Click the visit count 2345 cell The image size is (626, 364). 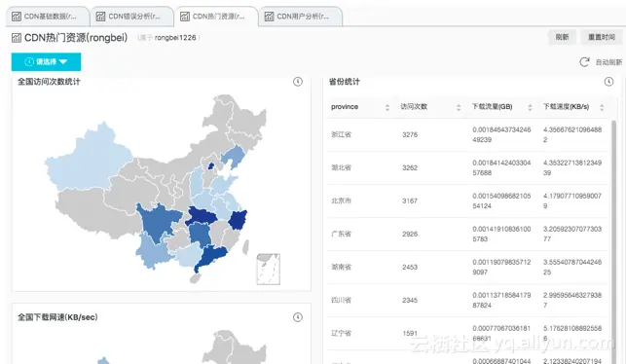click(410, 300)
